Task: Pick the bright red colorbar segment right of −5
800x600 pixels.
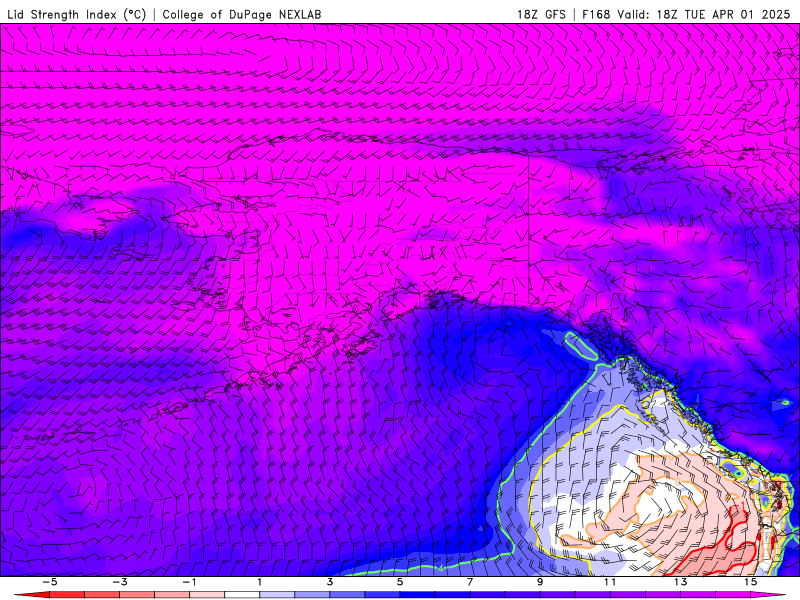Action: click(x=67, y=595)
